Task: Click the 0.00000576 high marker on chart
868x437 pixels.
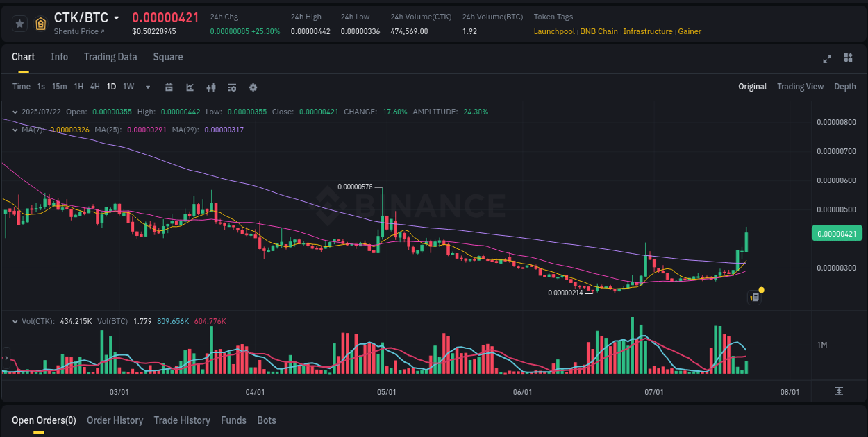Action: click(356, 187)
